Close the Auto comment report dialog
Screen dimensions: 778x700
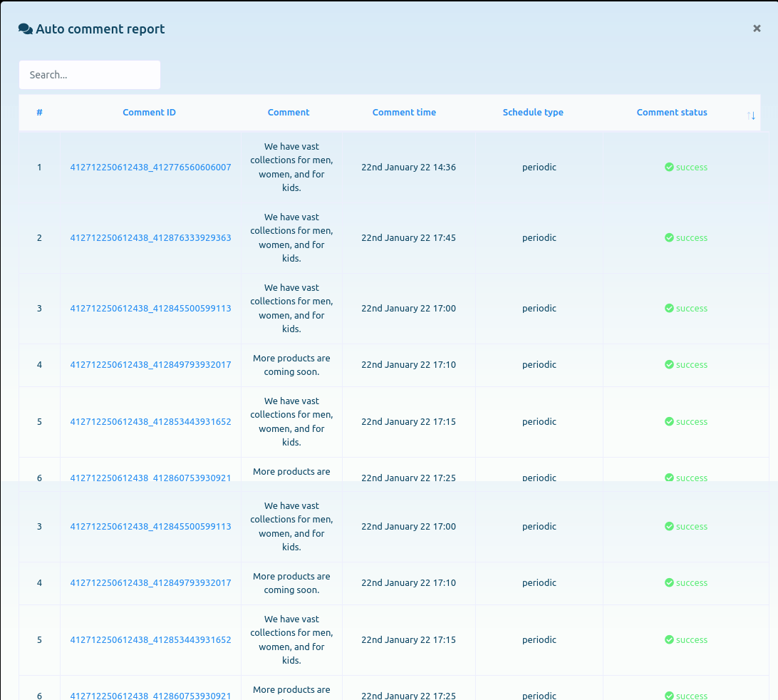(x=757, y=29)
